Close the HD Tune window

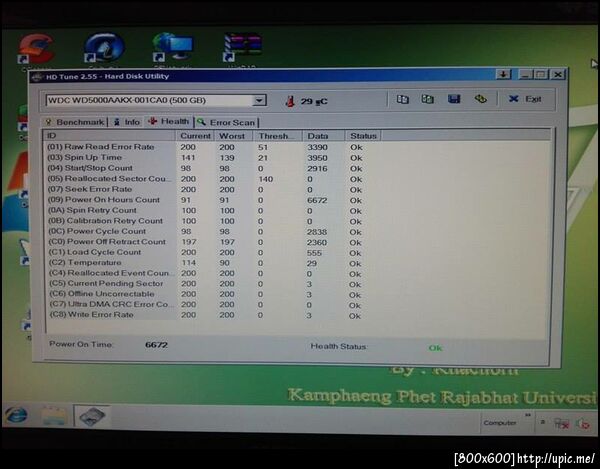(x=558, y=75)
